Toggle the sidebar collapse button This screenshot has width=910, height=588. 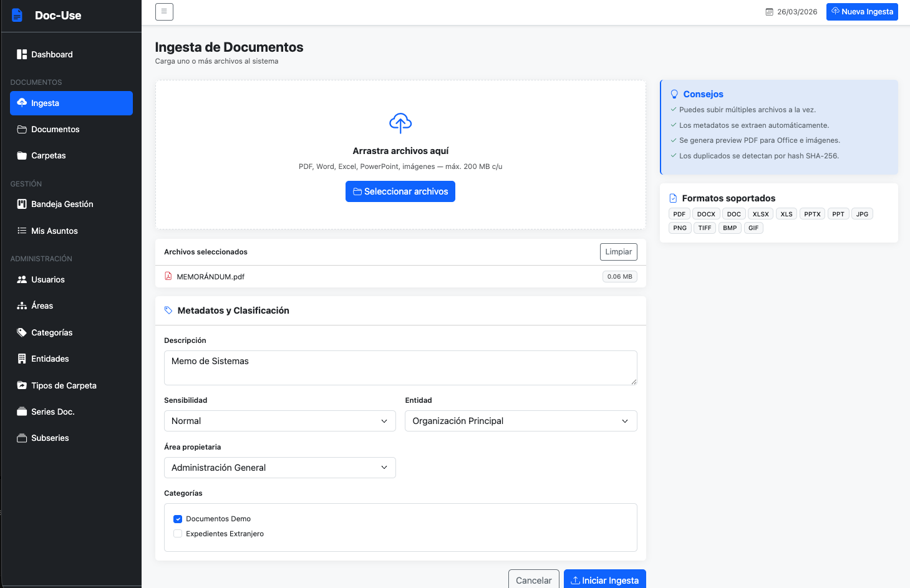[164, 11]
